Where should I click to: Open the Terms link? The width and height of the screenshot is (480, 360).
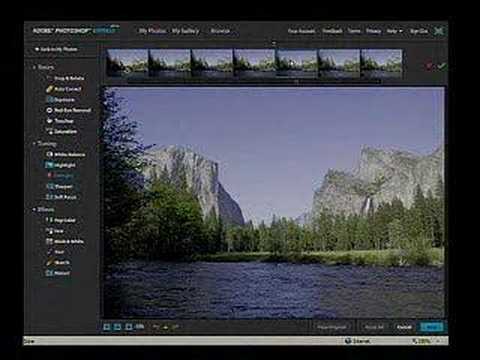click(x=354, y=31)
